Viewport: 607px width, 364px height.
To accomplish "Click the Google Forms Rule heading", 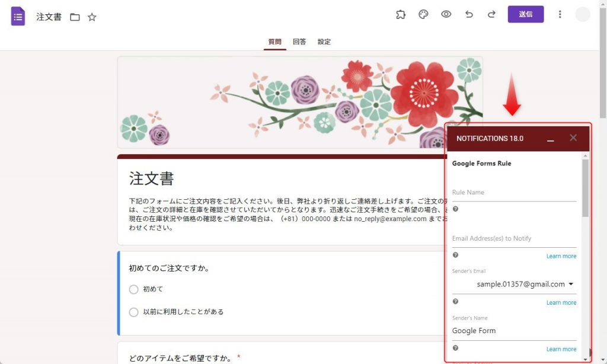I will tap(481, 164).
